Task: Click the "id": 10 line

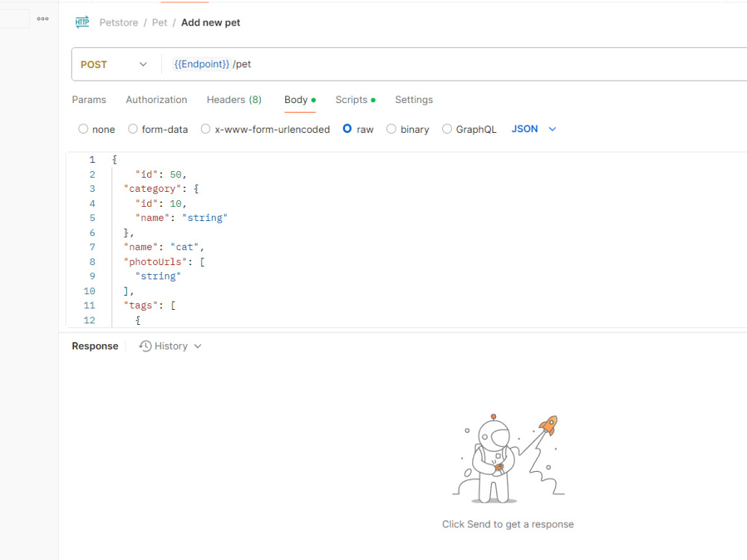Action: pyautogui.click(x=161, y=203)
